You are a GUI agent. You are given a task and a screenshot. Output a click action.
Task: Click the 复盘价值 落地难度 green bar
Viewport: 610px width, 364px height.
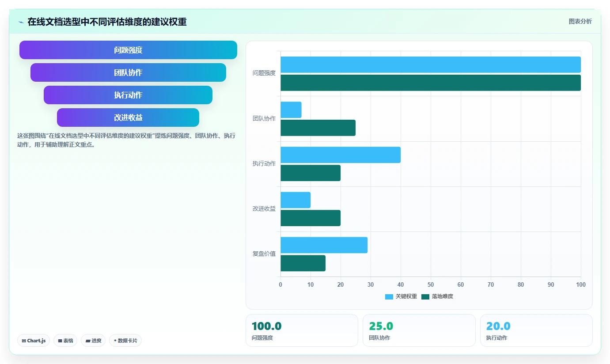pos(303,263)
